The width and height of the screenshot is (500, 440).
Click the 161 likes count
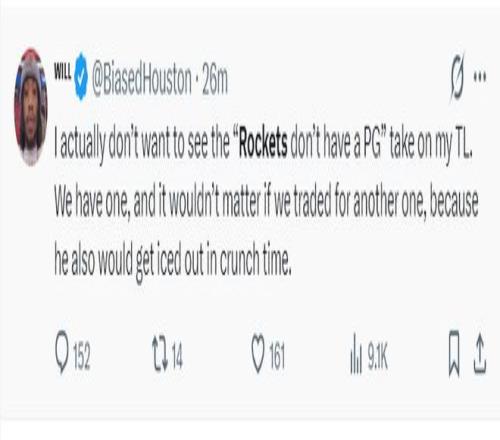tap(277, 356)
